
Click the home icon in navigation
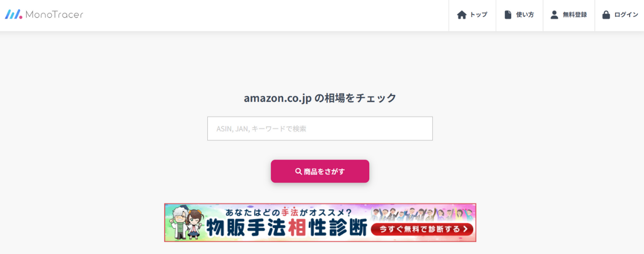462,15
